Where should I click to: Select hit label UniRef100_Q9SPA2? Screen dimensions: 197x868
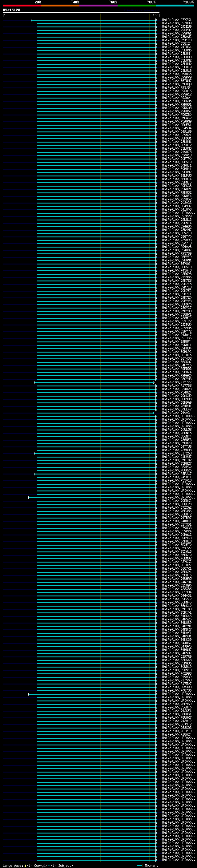click(177, 30)
